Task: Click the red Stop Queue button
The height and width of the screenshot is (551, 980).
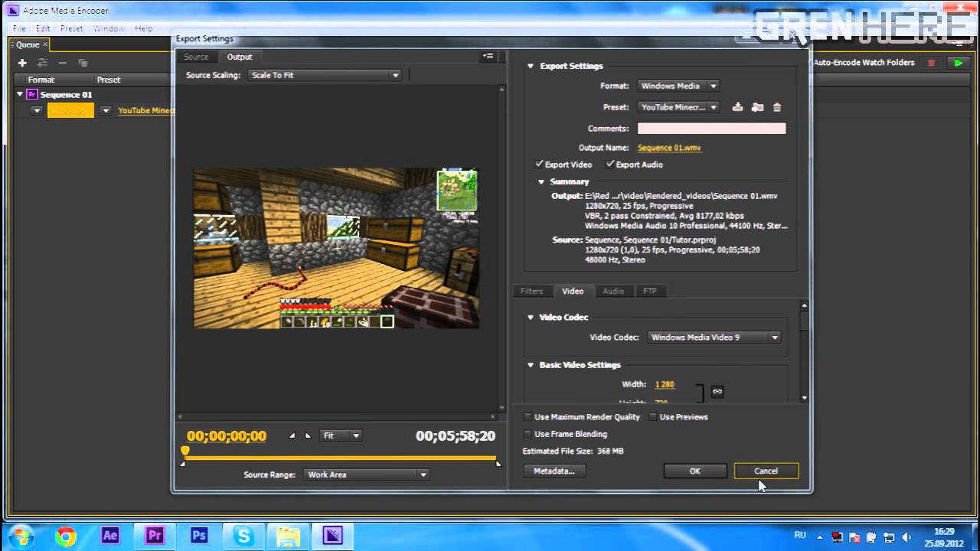Action: point(932,63)
